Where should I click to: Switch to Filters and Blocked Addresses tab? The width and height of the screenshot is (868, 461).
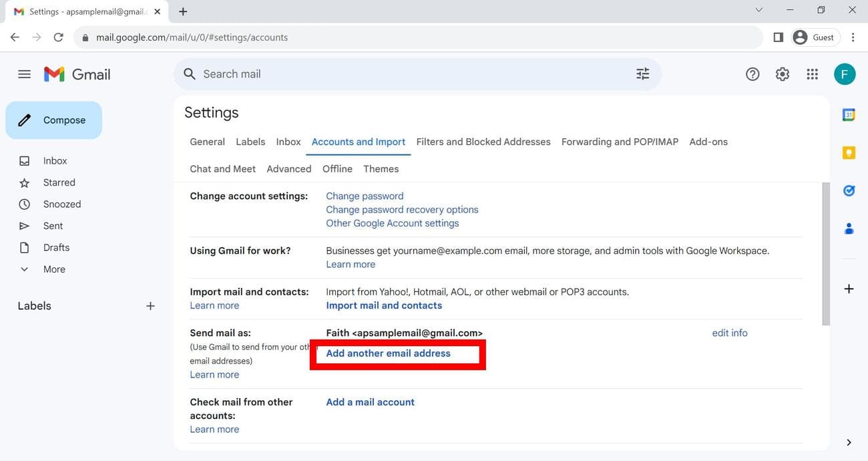point(483,142)
